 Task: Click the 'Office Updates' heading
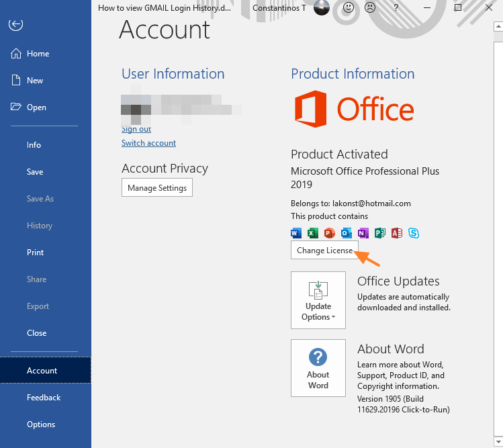point(398,281)
